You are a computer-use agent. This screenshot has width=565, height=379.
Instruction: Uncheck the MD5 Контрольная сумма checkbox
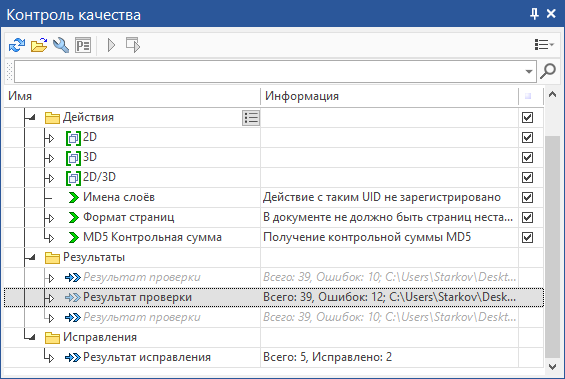click(528, 237)
